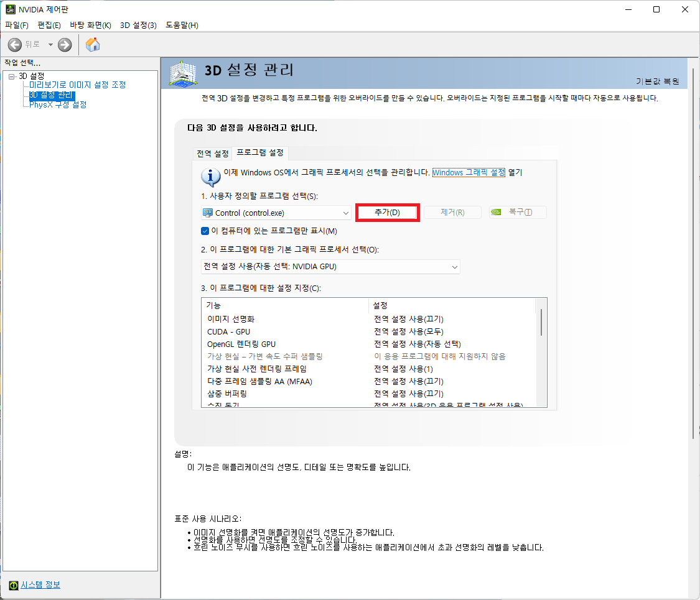Switch to the 전역 설정 tab
Image resolution: width=700 pixels, height=600 pixels.
click(x=213, y=154)
